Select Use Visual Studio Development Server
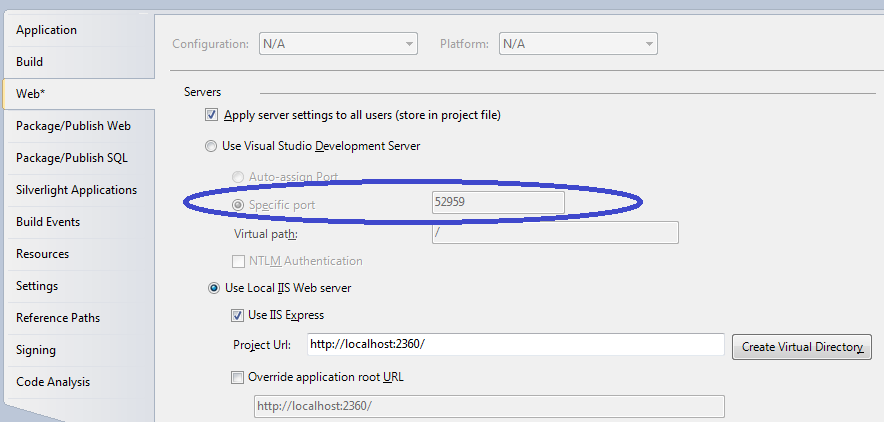This screenshot has width=884, height=422. pos(211,146)
